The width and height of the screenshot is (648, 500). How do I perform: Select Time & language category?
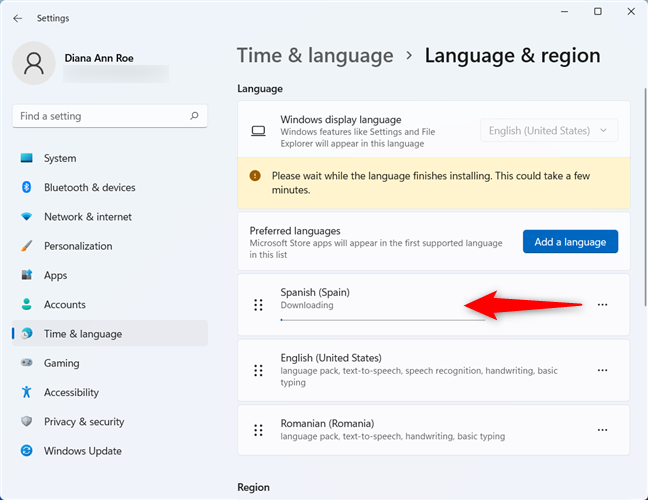tap(110, 333)
